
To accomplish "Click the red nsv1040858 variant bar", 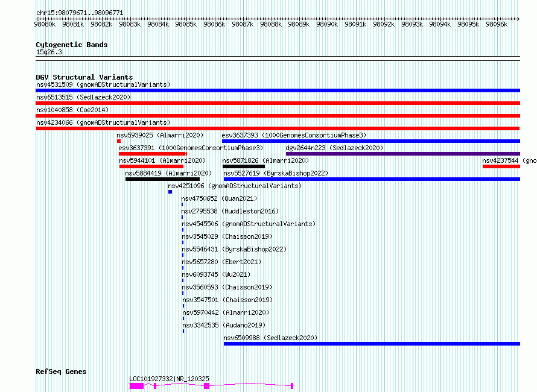I will click(278, 116).
